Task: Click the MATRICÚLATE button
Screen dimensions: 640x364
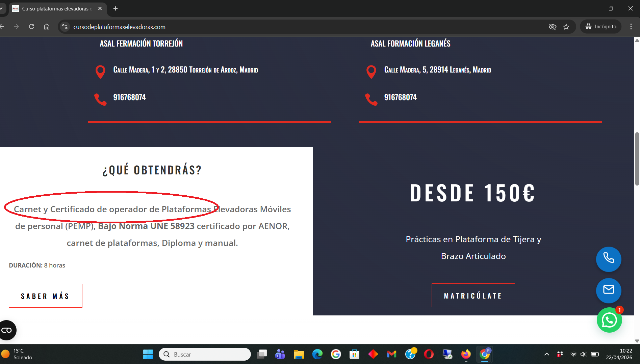Action: [473, 296]
